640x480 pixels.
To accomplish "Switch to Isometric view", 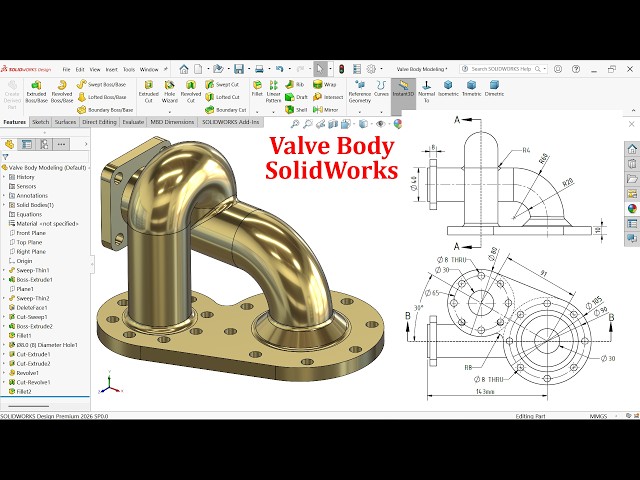I will point(448,89).
